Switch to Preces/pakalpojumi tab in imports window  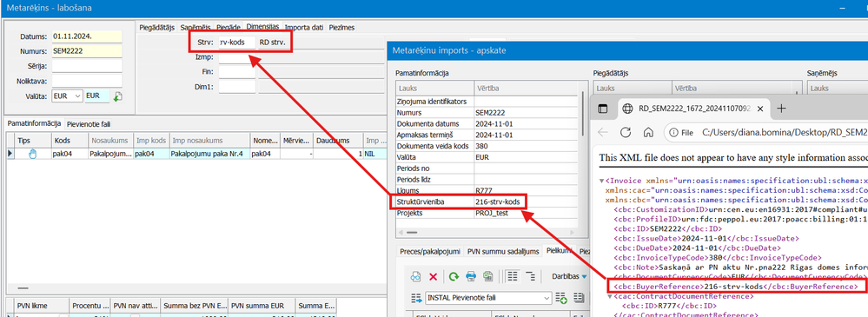430,251
